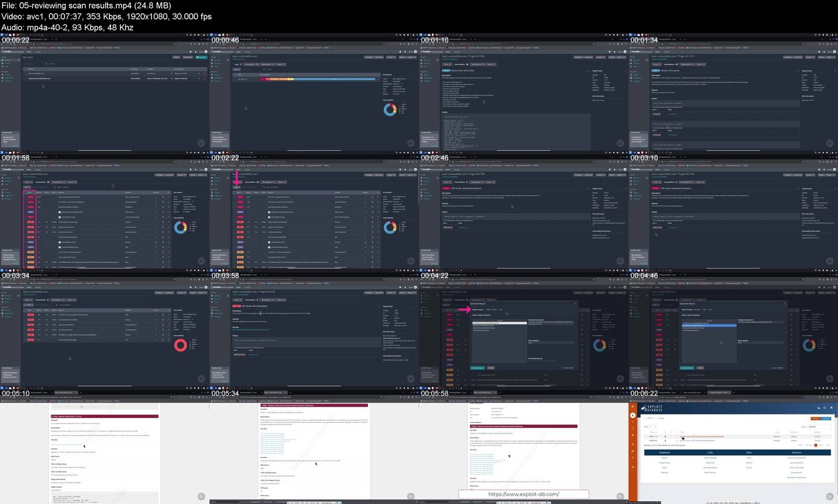Viewport: 838px width, 504px height.
Task: Pick the frame stamped 00:03:10
Action: (733, 211)
